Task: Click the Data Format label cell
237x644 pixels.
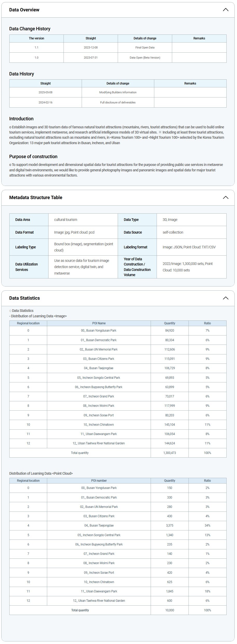Action: 24,232
